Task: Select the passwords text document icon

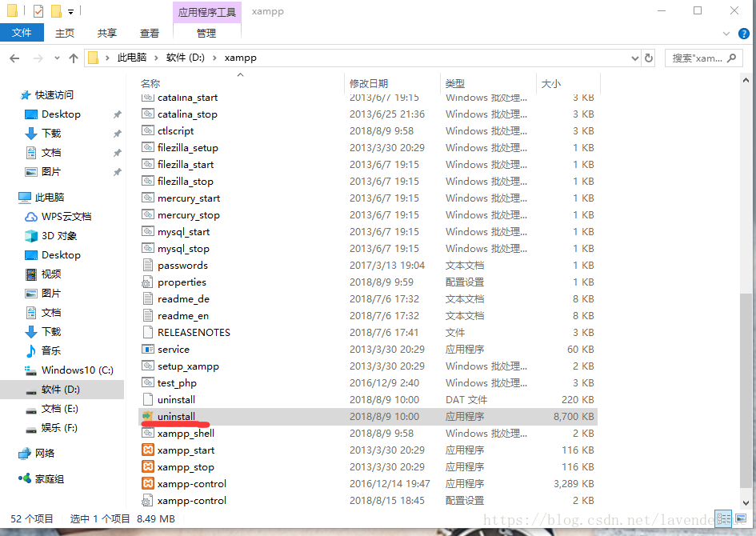Action: tap(147, 265)
